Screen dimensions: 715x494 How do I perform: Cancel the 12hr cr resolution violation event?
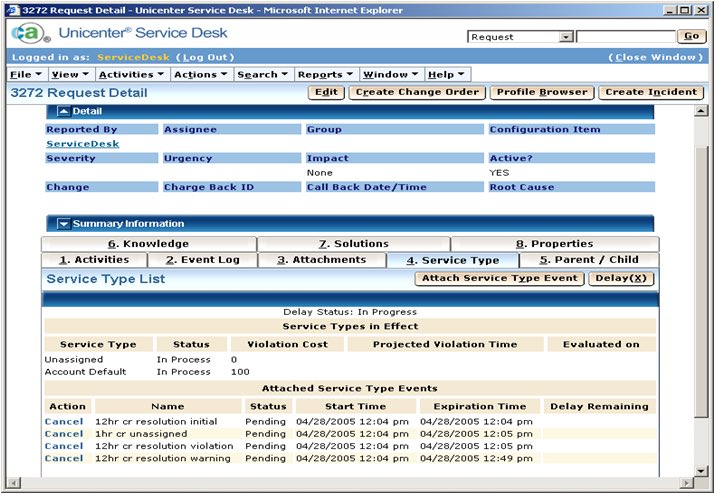pyautogui.click(x=64, y=447)
